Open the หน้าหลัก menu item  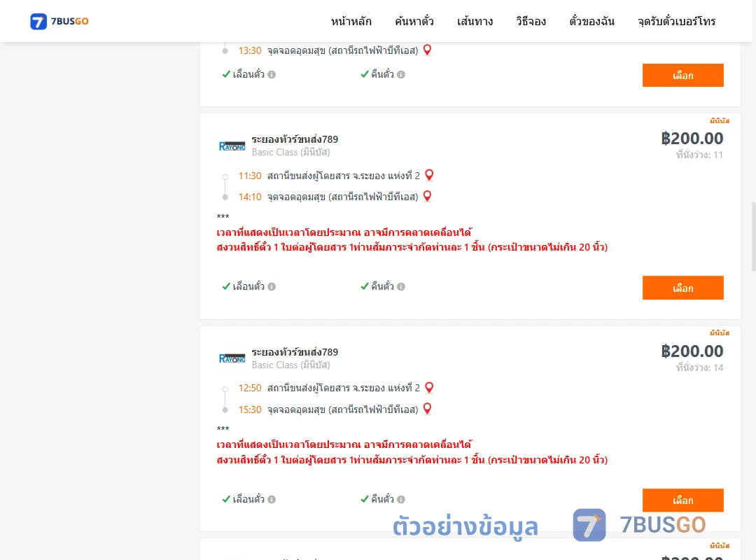(351, 21)
